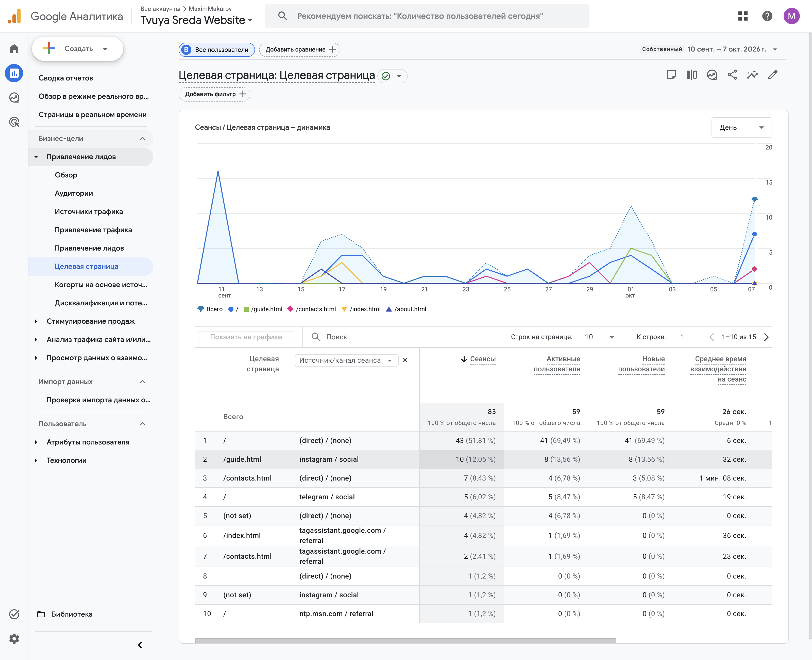Open the Home icon in left rail
Viewport: 812px width, 660px height.
tap(14, 49)
